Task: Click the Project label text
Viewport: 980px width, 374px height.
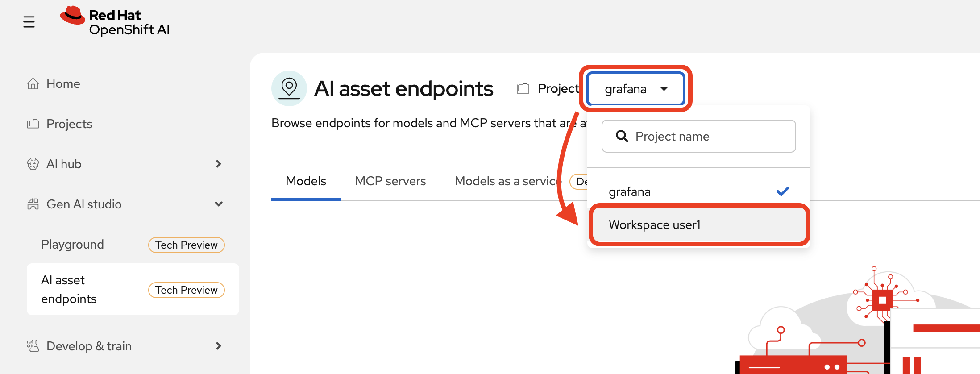Action: 558,88
